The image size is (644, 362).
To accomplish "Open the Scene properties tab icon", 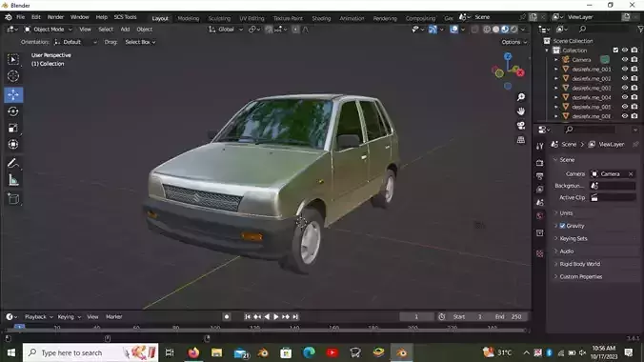I will [539, 202].
